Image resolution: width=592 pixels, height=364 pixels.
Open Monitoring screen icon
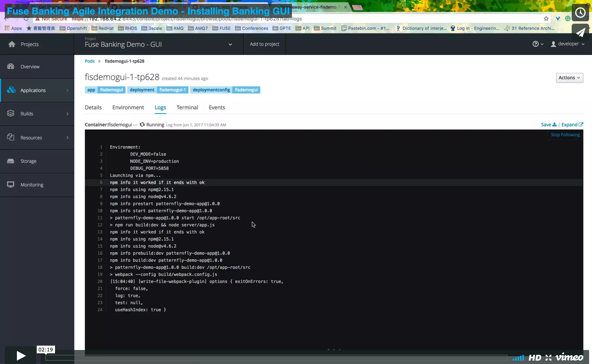(11, 185)
